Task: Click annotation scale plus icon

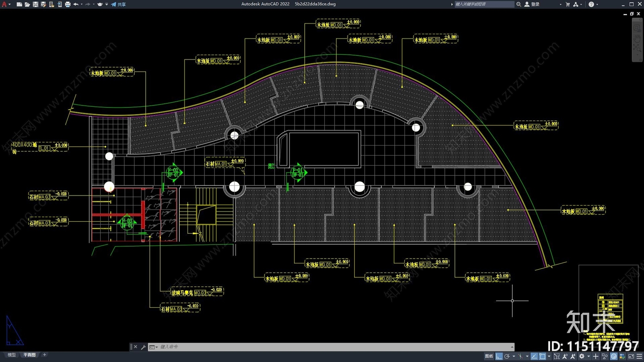Action: (x=596, y=356)
